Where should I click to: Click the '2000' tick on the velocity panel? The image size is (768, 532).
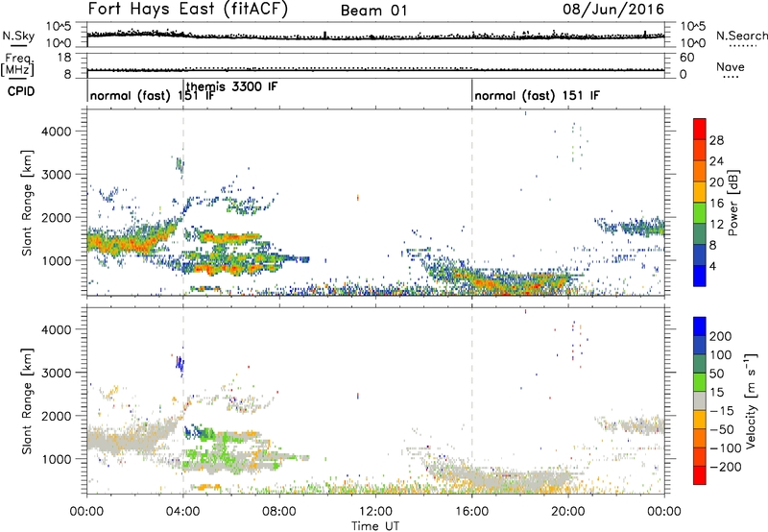coord(57,416)
